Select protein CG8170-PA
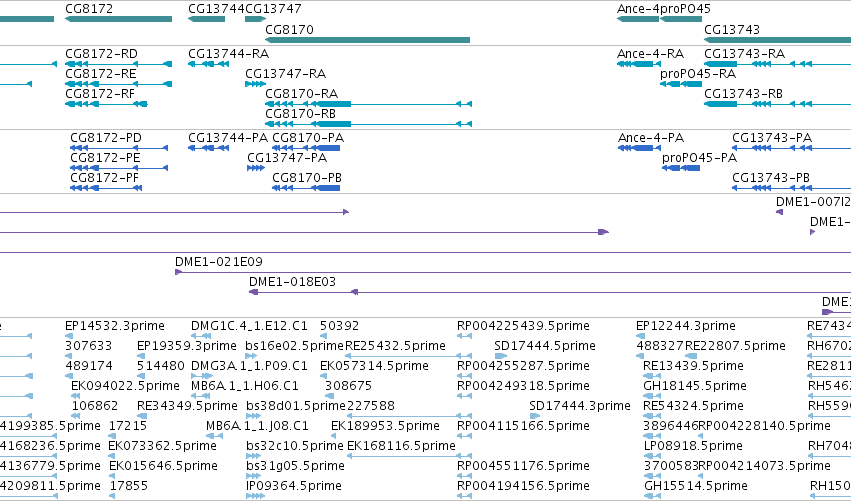The image size is (851, 501). [x=306, y=148]
